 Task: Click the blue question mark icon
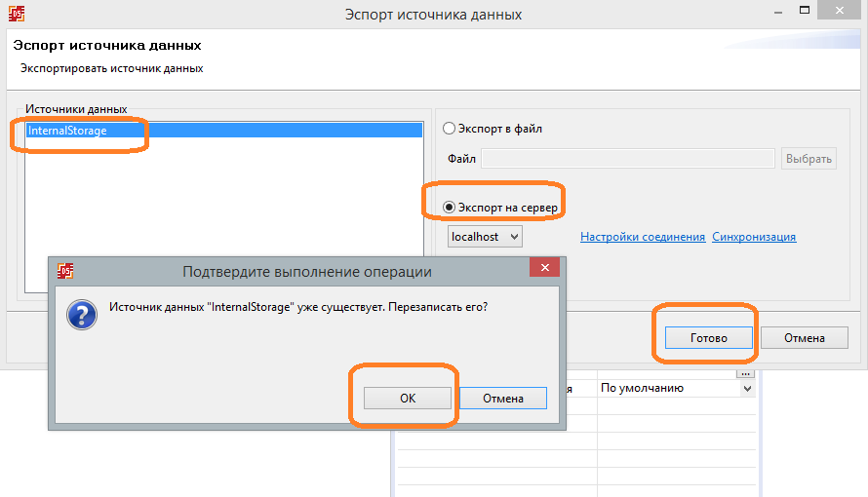82,314
